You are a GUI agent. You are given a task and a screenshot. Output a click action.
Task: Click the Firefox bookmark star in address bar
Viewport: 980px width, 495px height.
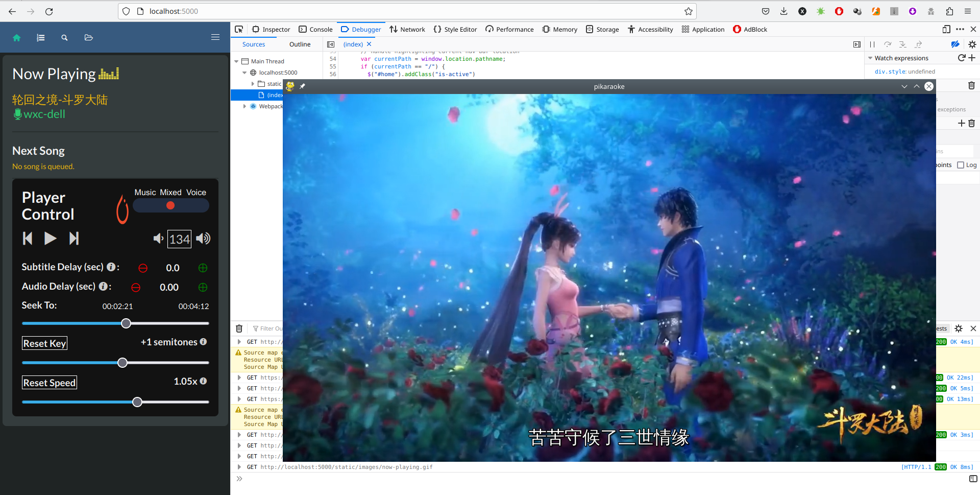(x=689, y=11)
